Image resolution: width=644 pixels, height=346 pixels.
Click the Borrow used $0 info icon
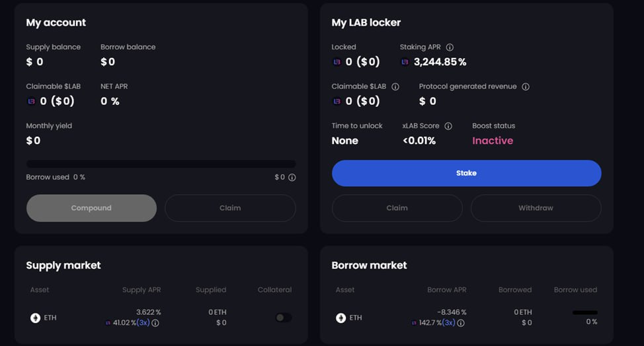click(292, 177)
